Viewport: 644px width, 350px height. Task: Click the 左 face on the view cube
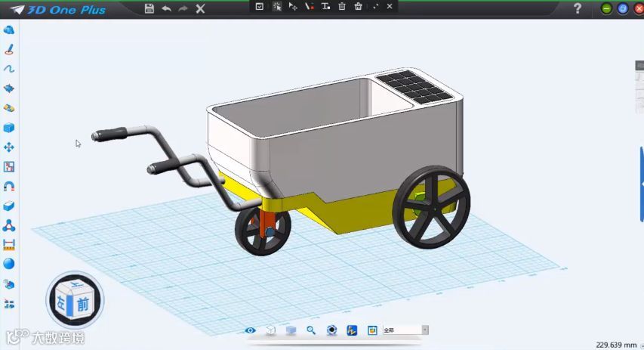pyautogui.click(x=61, y=304)
